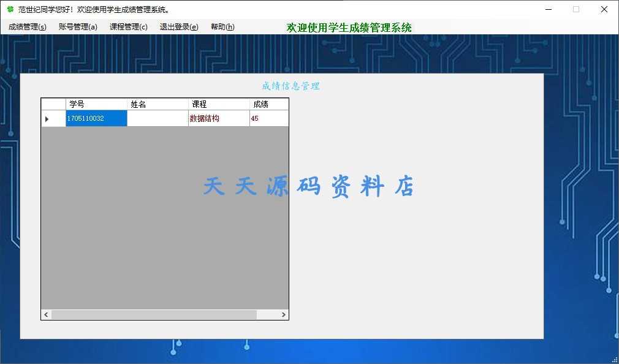Close the application window

[604, 9]
